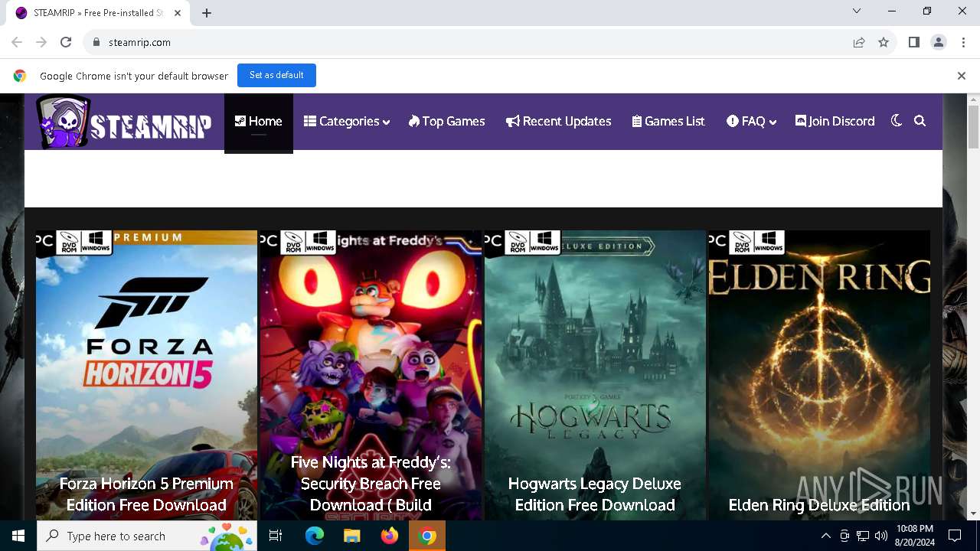The width and height of the screenshot is (980, 551).
Task: Click Hogwarts Legacy Deluxe Edition Free Download title
Action: click(x=595, y=494)
